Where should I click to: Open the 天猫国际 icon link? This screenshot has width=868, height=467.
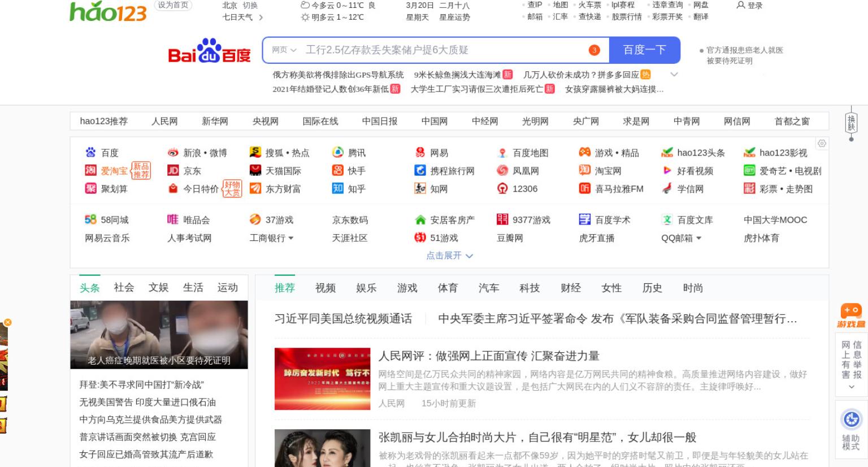(255, 171)
